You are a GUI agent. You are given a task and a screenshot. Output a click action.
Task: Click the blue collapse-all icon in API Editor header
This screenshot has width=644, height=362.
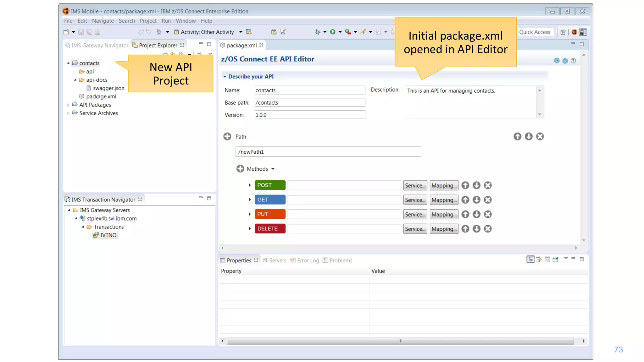coord(565,61)
